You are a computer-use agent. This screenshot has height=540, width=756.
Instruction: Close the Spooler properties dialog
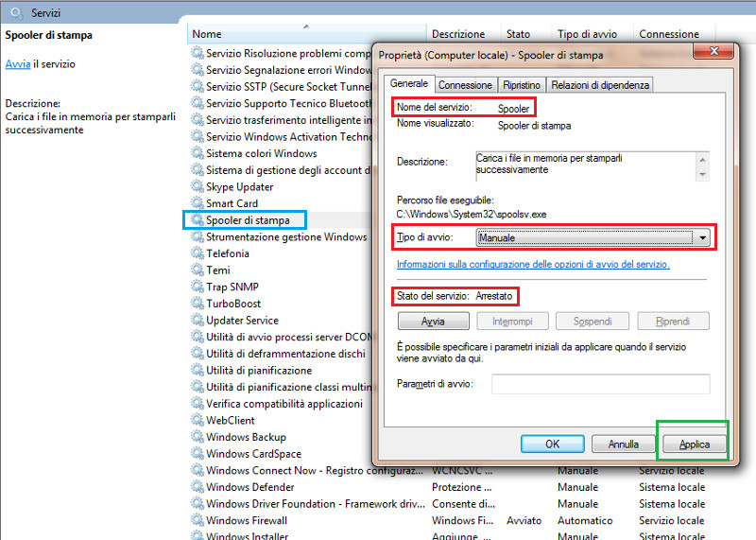[714, 51]
